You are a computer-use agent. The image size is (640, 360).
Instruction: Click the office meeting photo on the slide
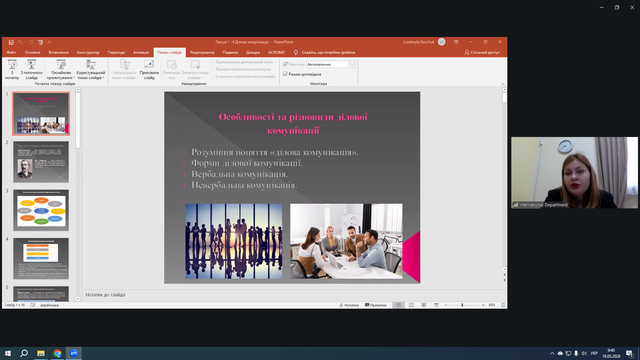point(346,241)
